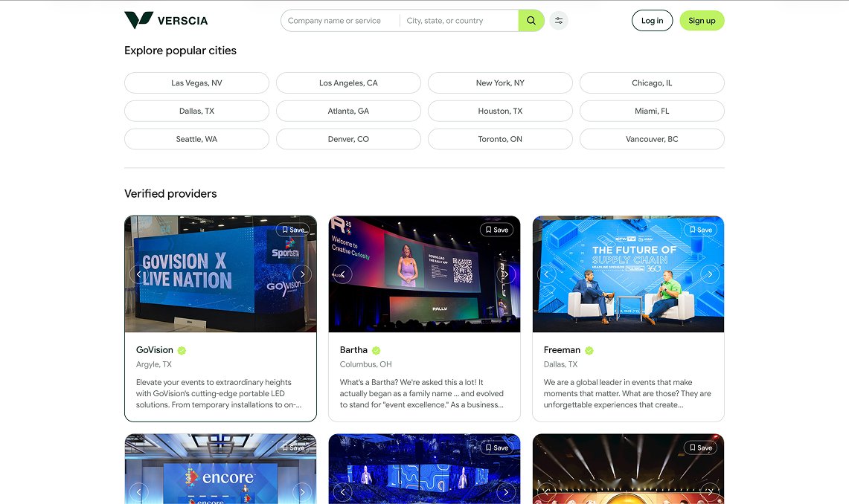Open the GoVision provider name

[x=154, y=350]
